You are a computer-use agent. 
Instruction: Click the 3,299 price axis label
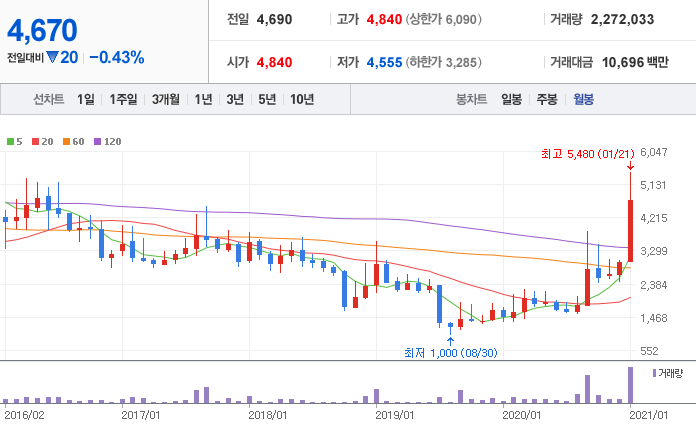coord(654,252)
